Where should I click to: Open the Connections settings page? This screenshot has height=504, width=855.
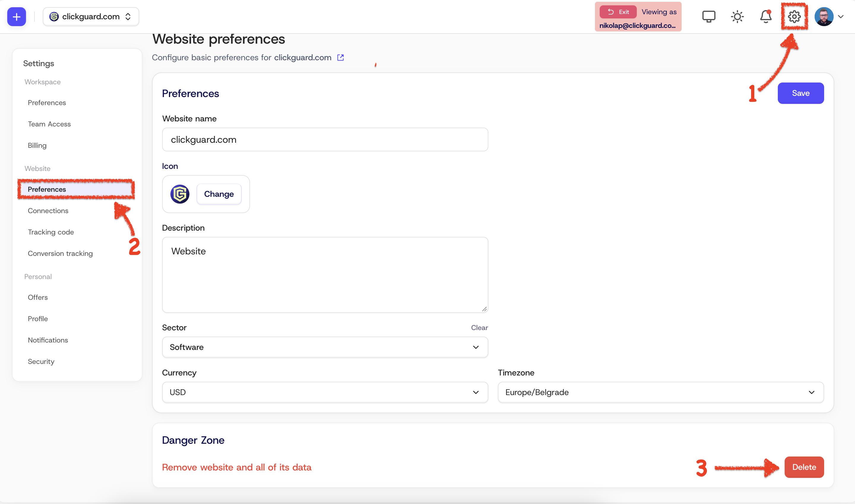(x=48, y=210)
